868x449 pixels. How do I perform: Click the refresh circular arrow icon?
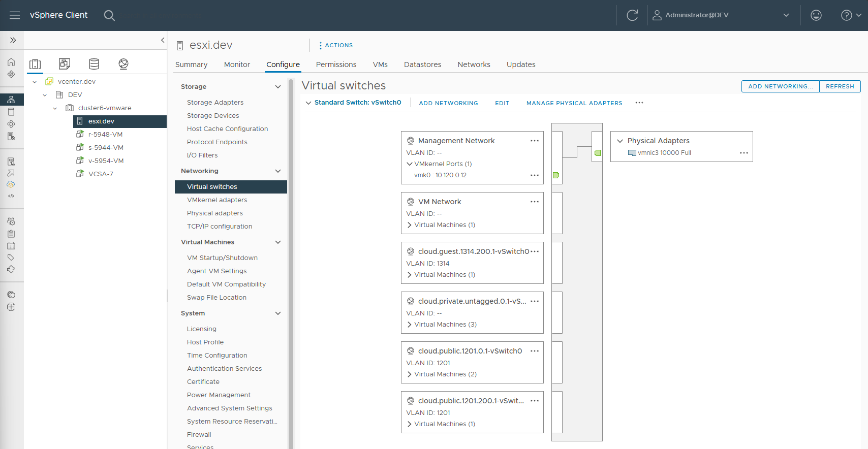point(632,15)
